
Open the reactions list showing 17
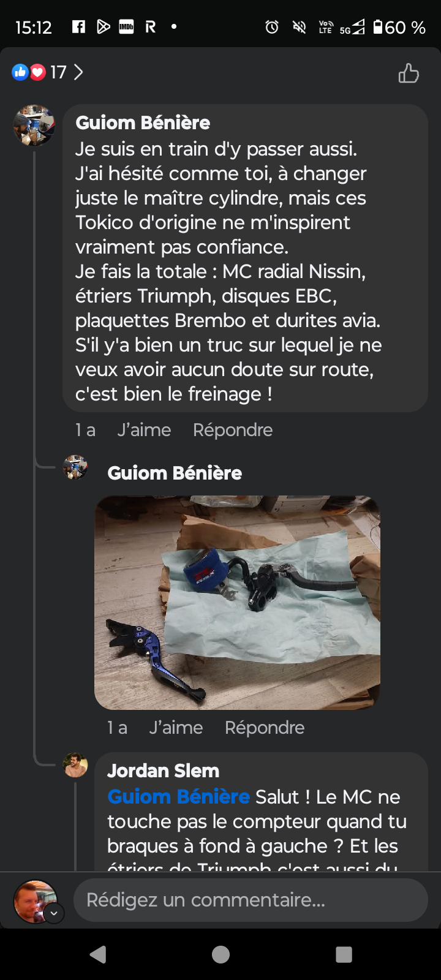click(x=47, y=72)
